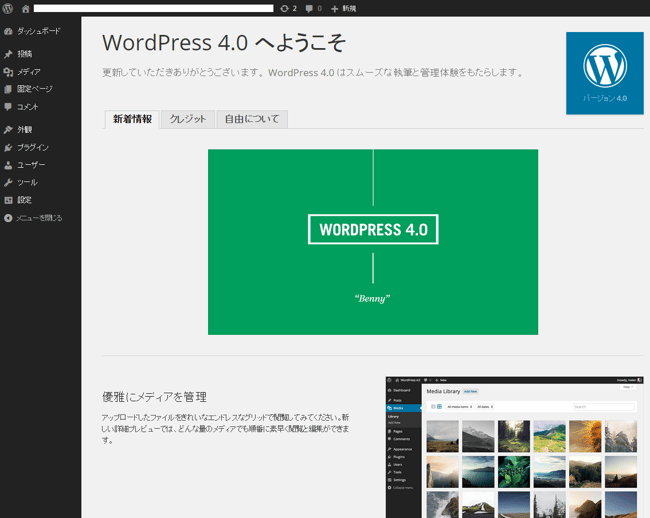
Task: Switch to the 自由について tab
Action: point(252,119)
